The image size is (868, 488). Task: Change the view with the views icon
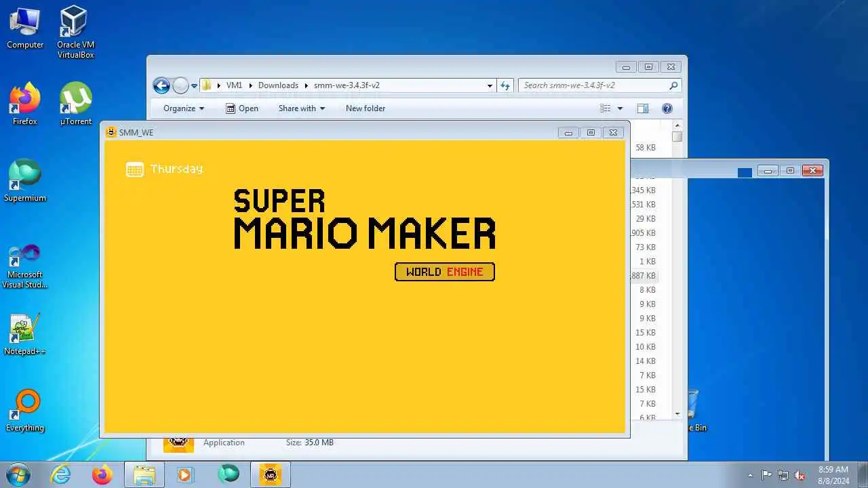tap(606, 108)
